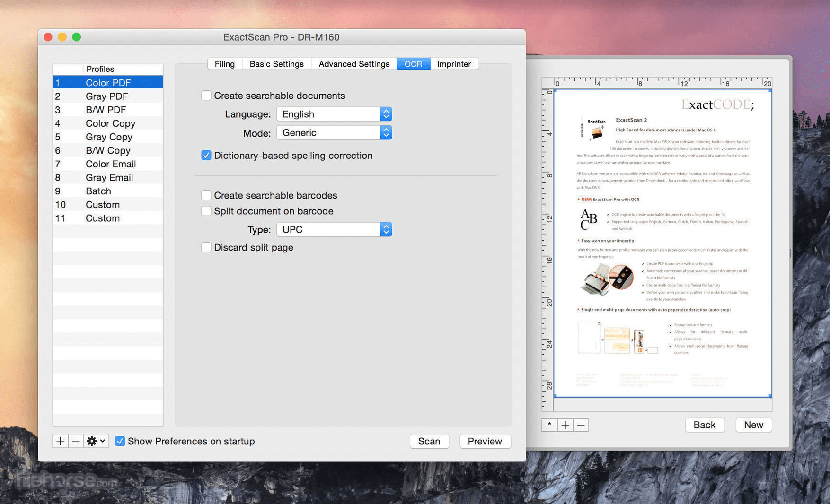Close the ExactScan Pro window
The image size is (830, 504).
48,37
